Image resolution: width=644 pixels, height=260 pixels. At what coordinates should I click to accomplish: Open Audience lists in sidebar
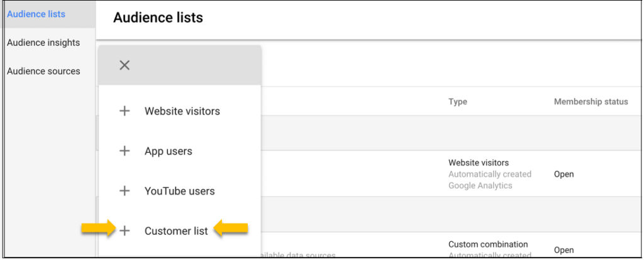click(36, 14)
